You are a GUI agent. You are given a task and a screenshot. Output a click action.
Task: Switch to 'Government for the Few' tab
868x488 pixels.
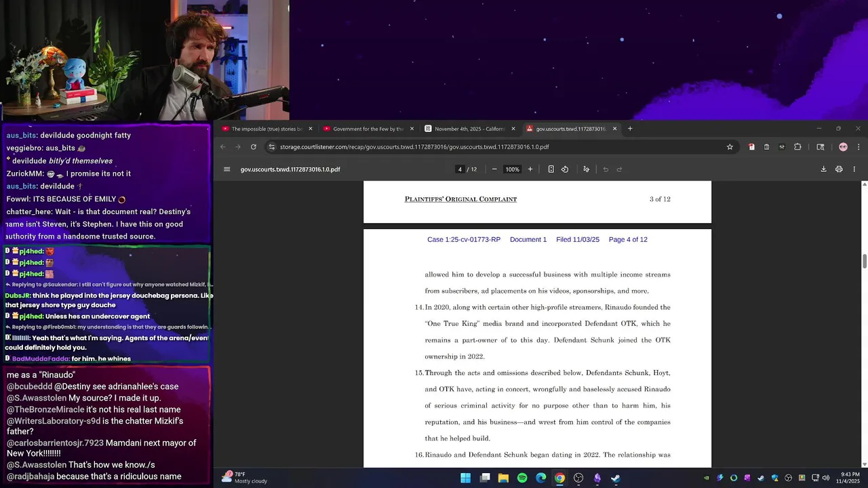pos(368,129)
